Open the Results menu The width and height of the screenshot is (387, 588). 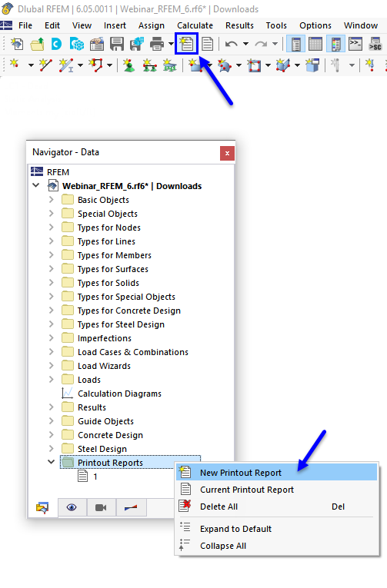[x=239, y=25]
